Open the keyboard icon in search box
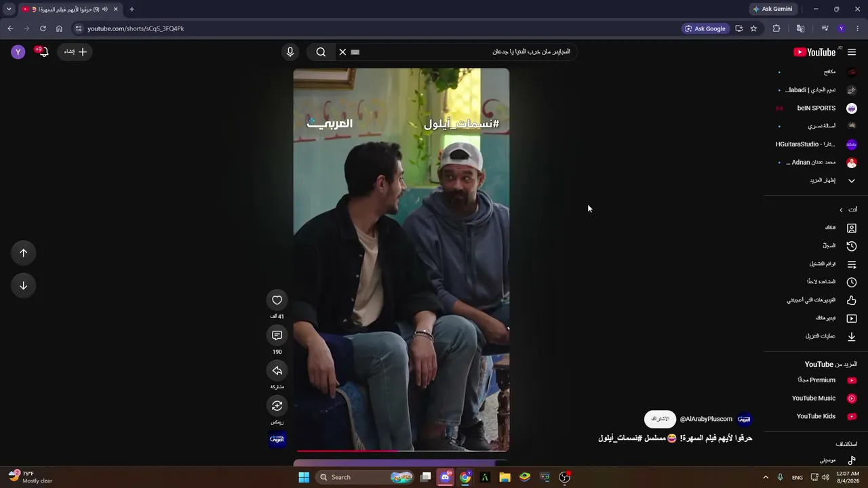868x488 pixels. 355,52
